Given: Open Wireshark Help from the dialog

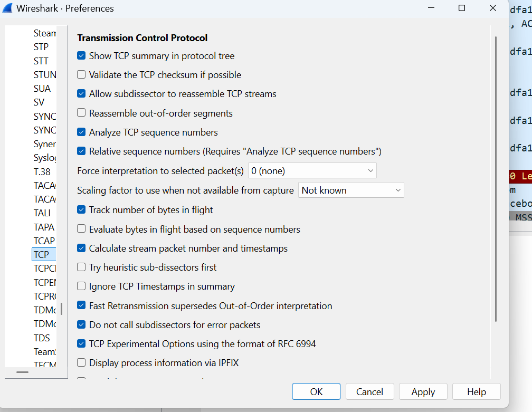Looking at the screenshot, I should (476, 391).
